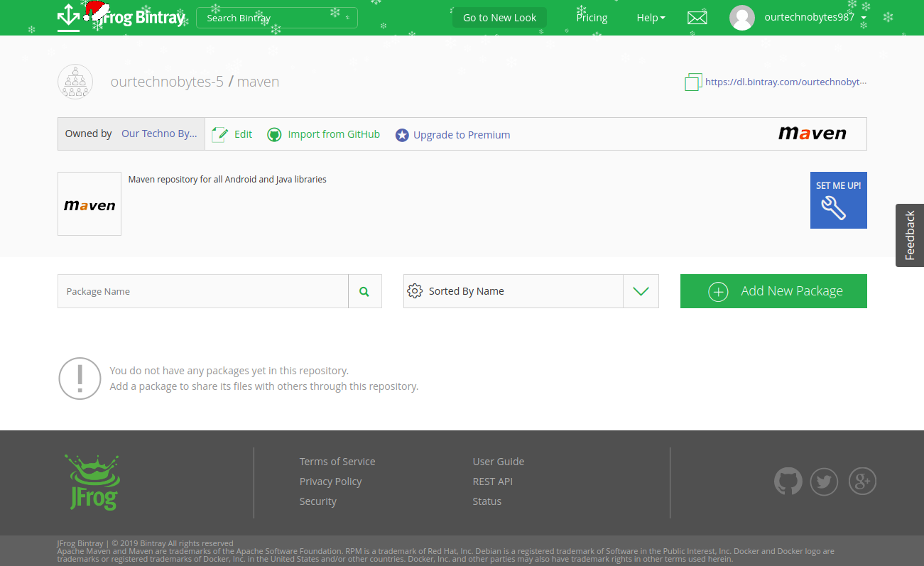The image size is (924, 566).
Task: Click the Maven logo in the toolbar bar
Action: tap(812, 134)
